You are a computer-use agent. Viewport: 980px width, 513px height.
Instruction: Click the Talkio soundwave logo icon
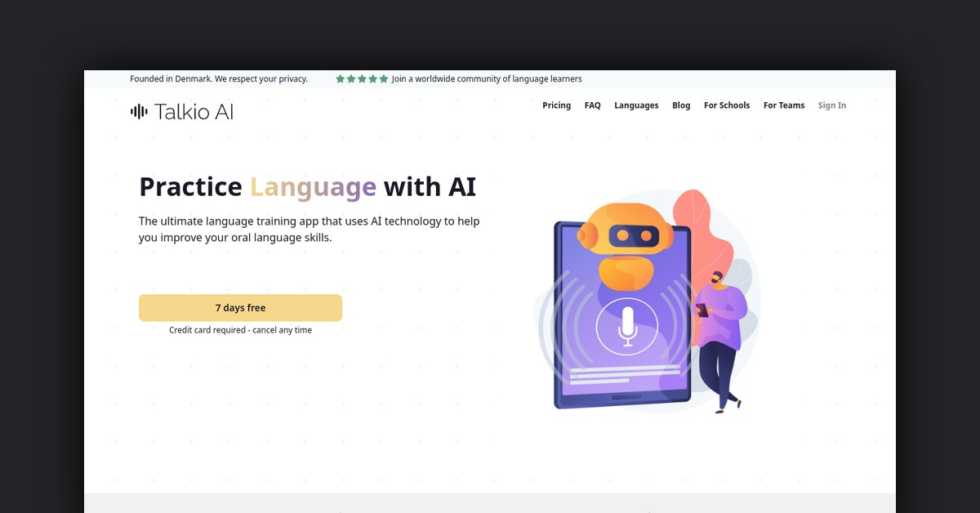tap(139, 112)
